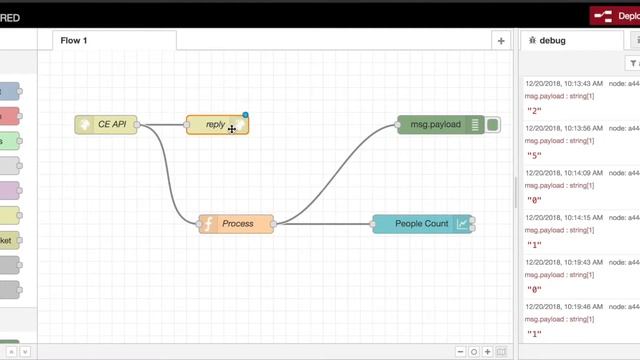Click the list icon on msg.payload node
Screen dimensions: 640x360
475,124
